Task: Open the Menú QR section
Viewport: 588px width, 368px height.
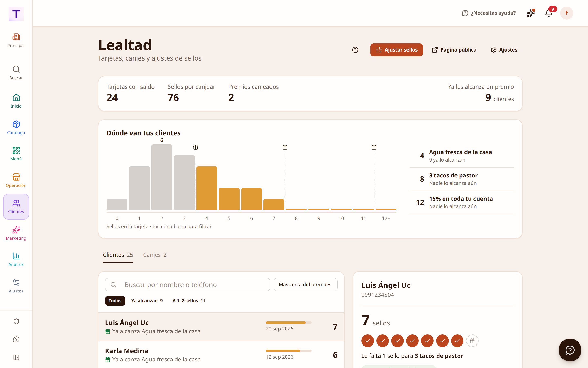Action: (x=16, y=154)
